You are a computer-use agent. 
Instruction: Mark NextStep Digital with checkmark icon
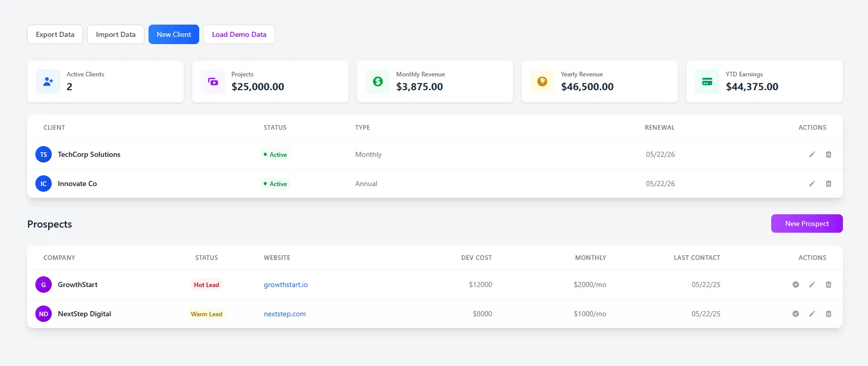coord(795,314)
